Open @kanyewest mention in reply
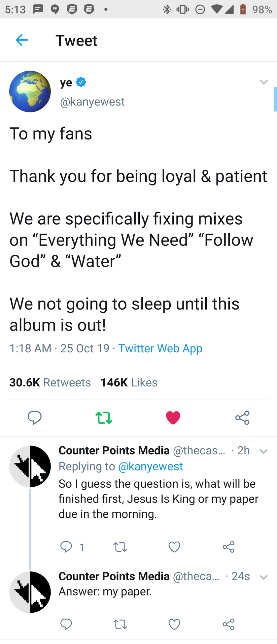 pyautogui.click(x=150, y=466)
